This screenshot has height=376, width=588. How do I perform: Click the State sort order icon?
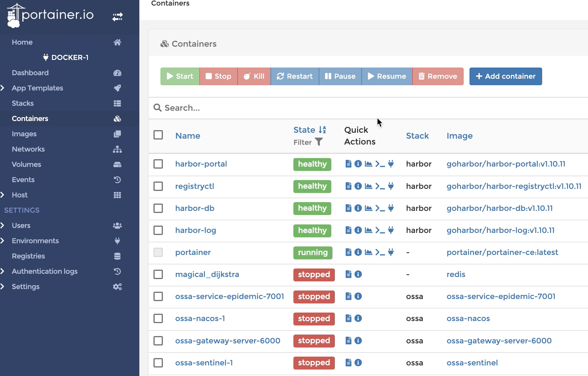click(322, 130)
